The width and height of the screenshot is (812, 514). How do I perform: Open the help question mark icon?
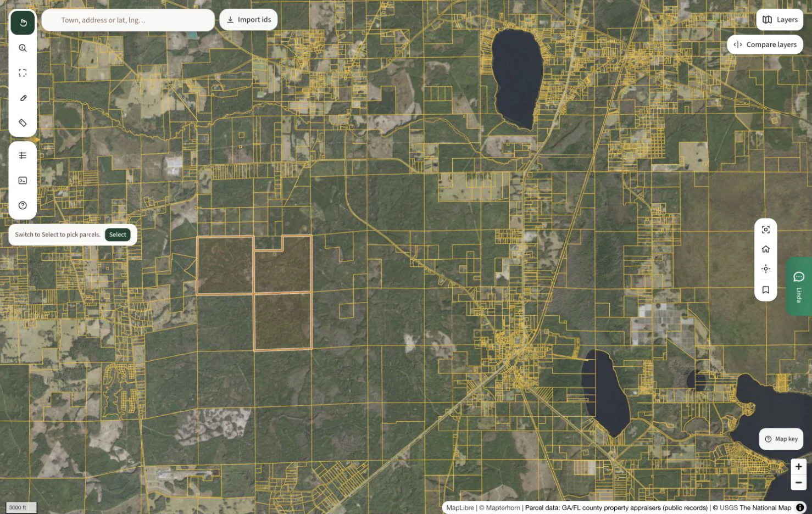(x=23, y=205)
